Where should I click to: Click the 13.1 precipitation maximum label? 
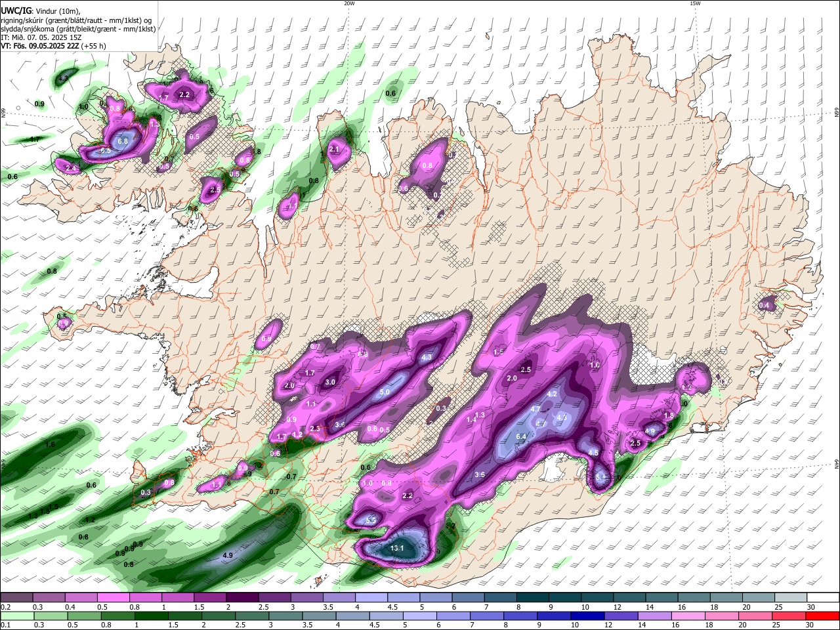(397, 548)
